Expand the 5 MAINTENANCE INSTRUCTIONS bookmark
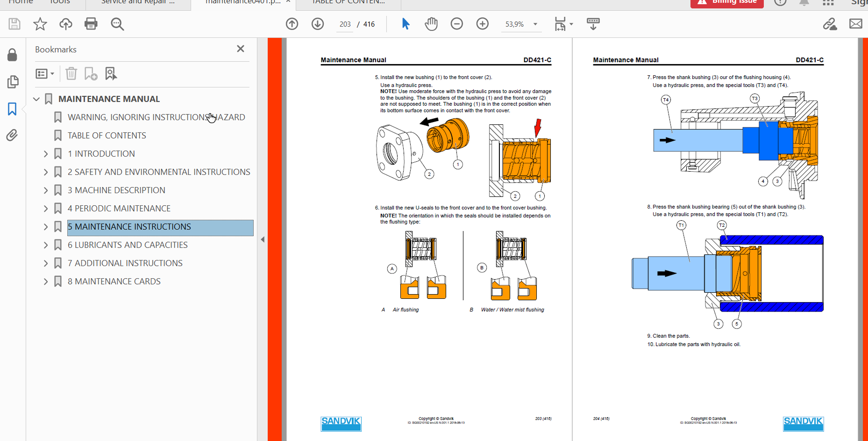Screen dimensions: 868x441 [46, 227]
